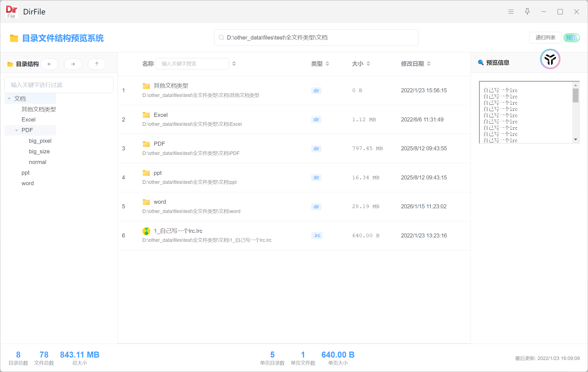Collapse the 文档 root tree node
Viewport: 588px width, 372px height.
pos(9,99)
